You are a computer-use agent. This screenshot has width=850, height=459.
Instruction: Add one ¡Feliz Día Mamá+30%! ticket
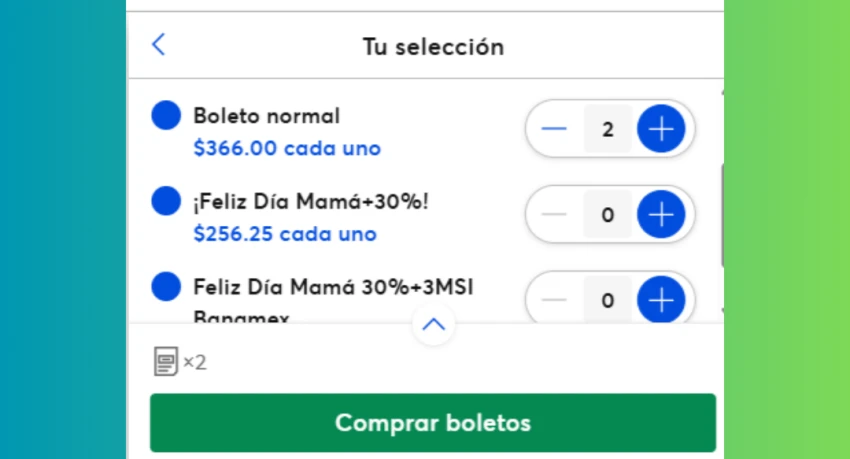point(661,215)
